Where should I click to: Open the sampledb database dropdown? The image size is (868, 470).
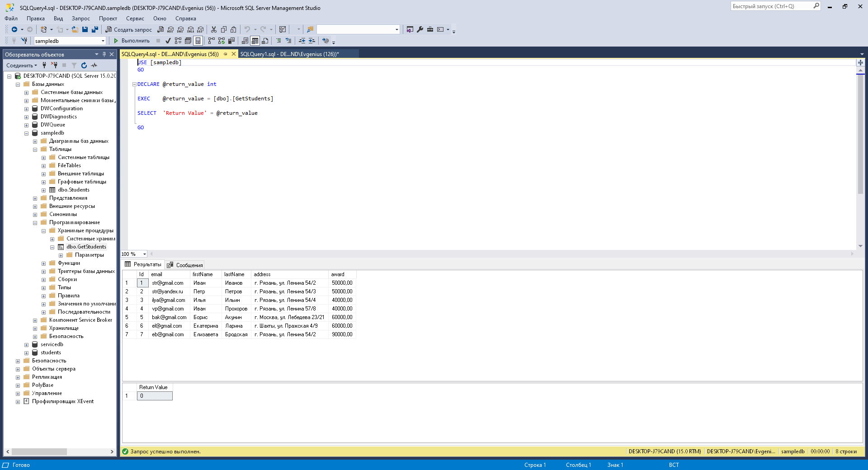pyautogui.click(x=103, y=41)
